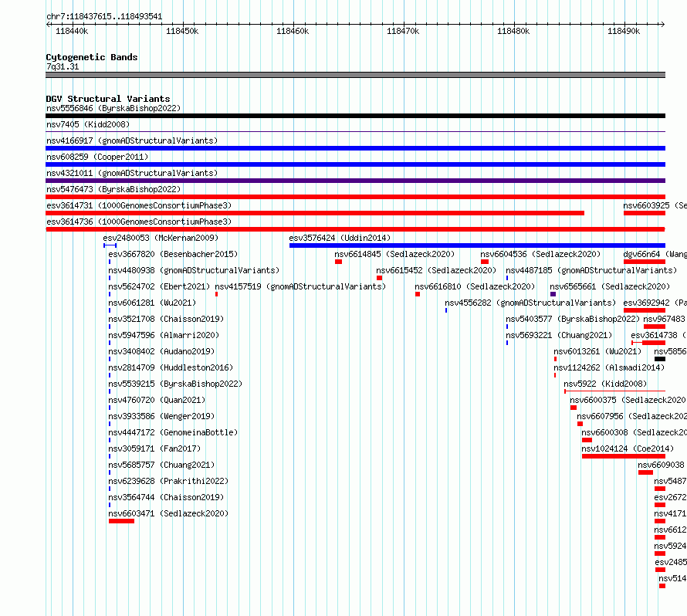Click nsv5685757 (Chuang2021) label

[x=161, y=465]
